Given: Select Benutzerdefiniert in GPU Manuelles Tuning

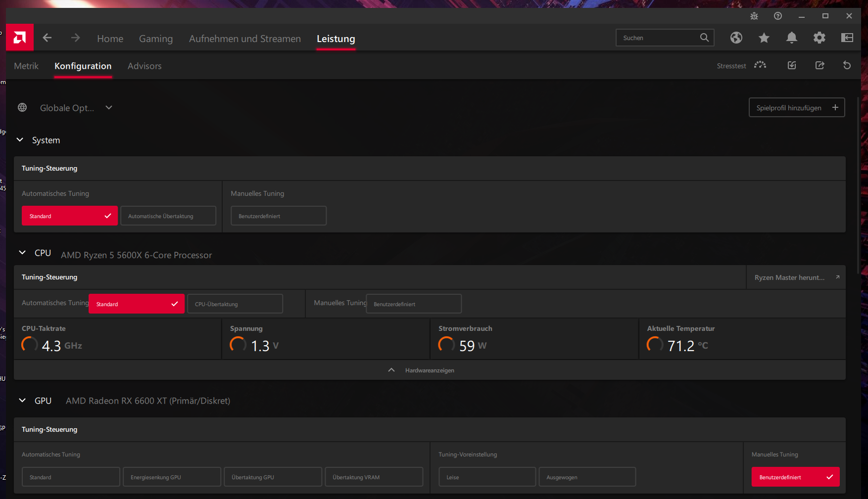Looking at the screenshot, I should (x=796, y=477).
